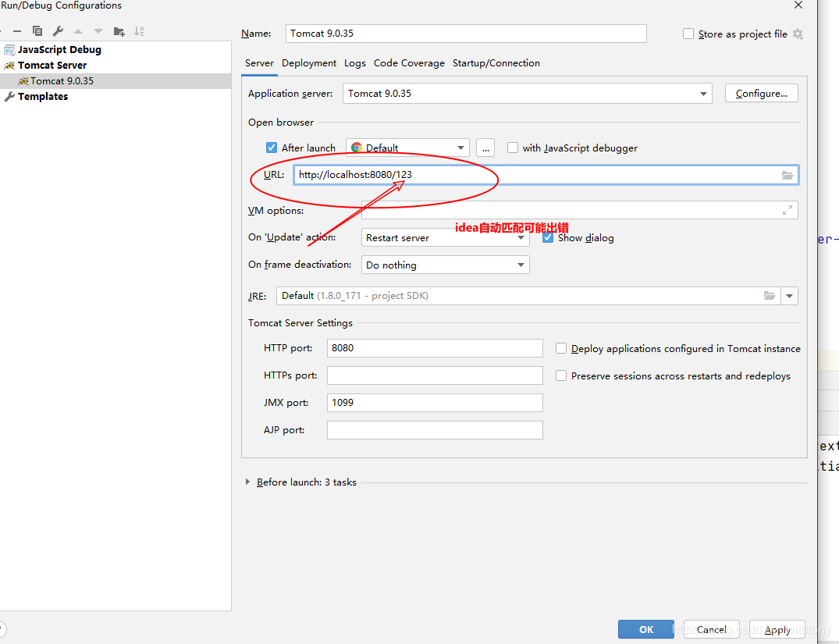Click the gear icon beside Store as project file

798,34
